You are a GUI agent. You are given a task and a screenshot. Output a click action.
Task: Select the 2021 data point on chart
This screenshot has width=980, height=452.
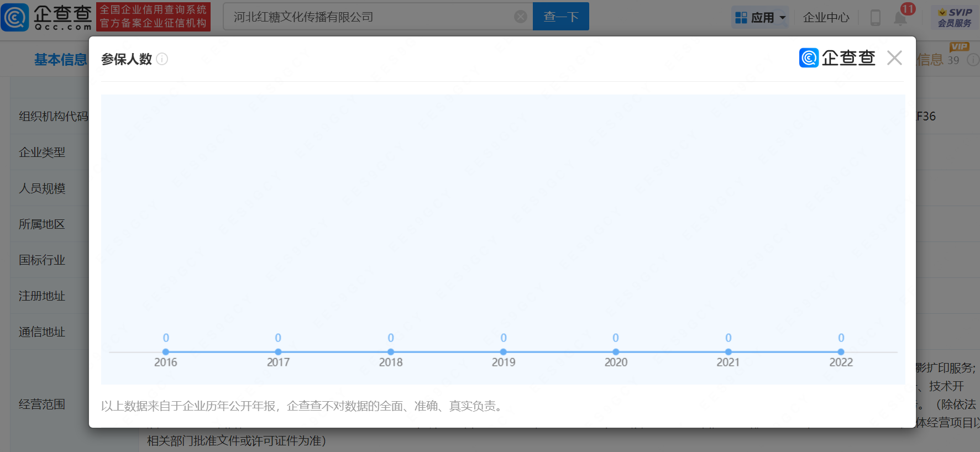pos(729,352)
